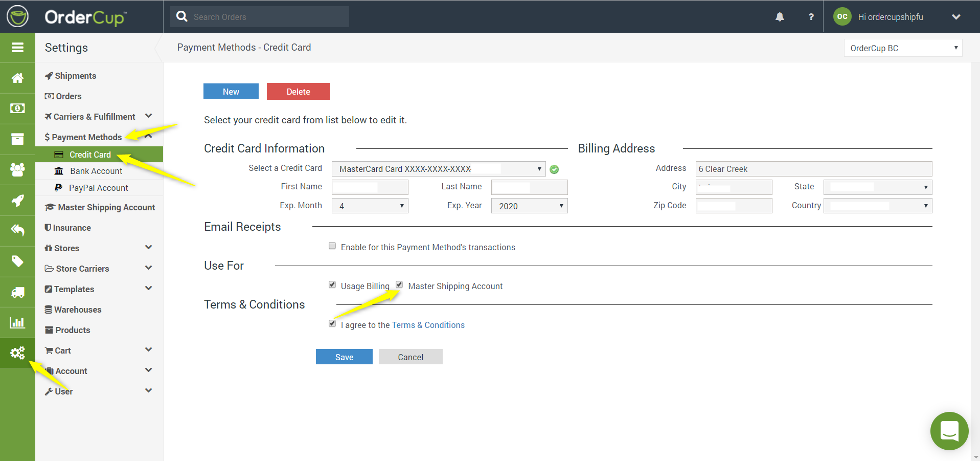Image resolution: width=980 pixels, height=461 pixels.
Task: Open the settings gears icon
Action: click(17, 353)
